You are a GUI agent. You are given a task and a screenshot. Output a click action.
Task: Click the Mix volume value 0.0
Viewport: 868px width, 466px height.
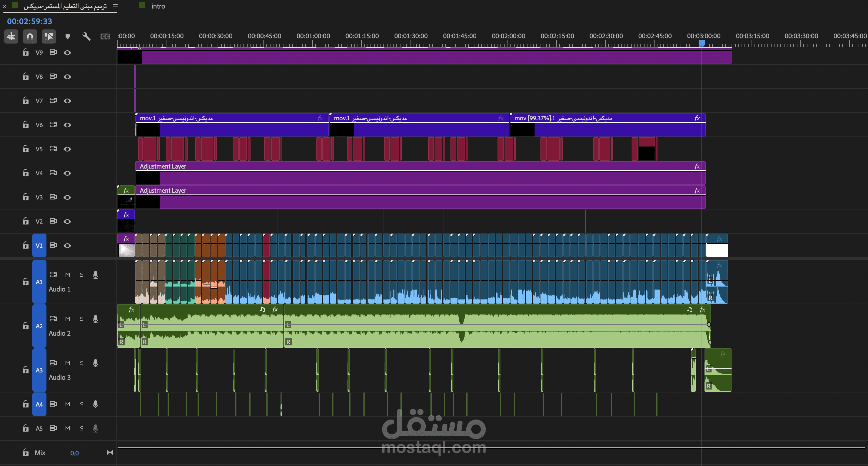click(x=74, y=453)
